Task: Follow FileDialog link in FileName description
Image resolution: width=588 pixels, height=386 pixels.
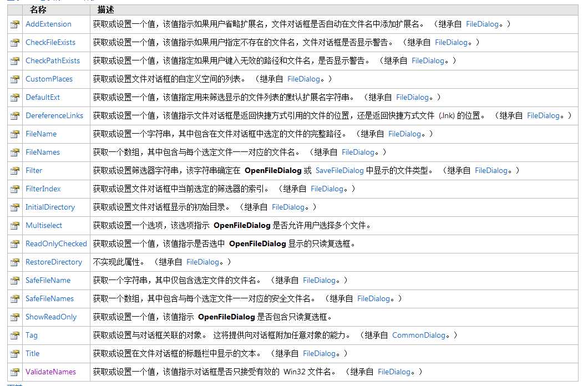Action: point(404,134)
